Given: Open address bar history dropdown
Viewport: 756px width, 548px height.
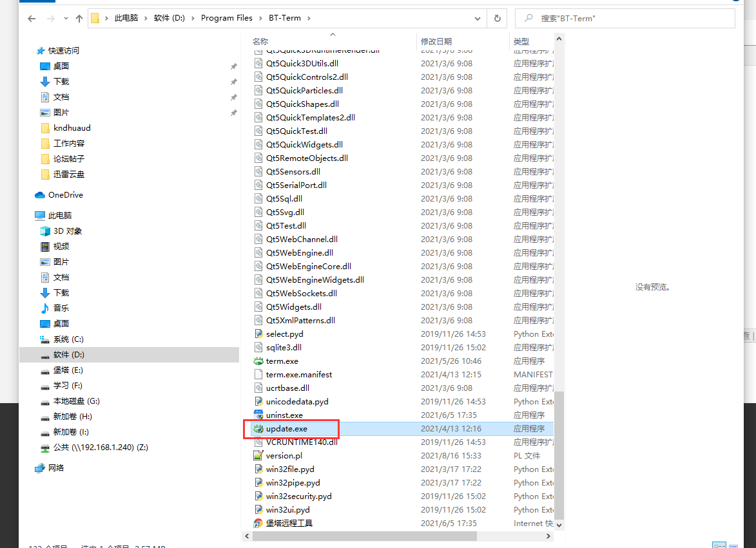Looking at the screenshot, I should click(478, 18).
